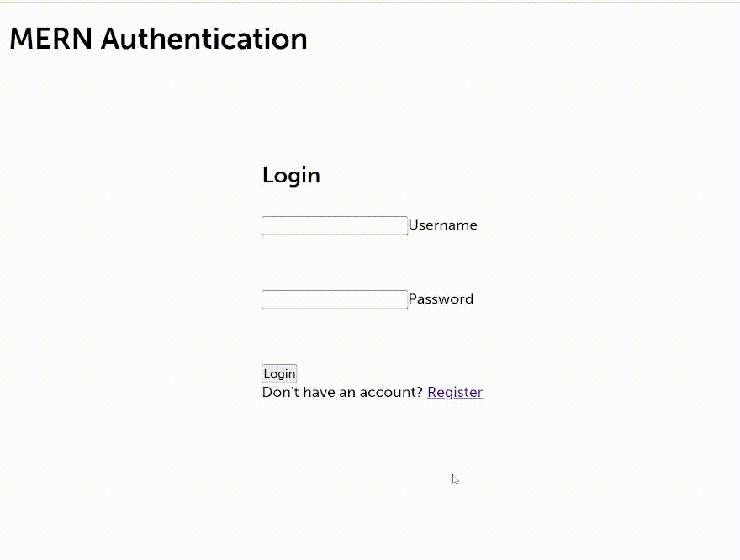Click the word Password next to the field
The width and height of the screenshot is (740, 560).
tap(441, 299)
